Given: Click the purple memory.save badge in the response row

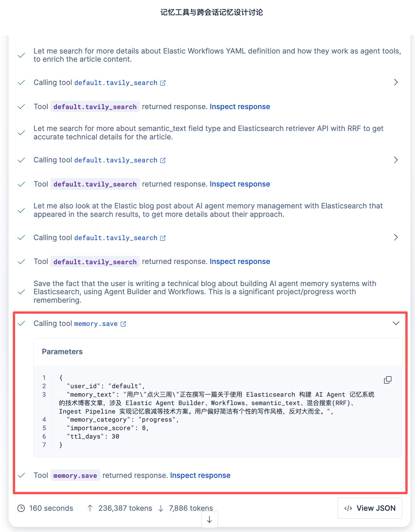Looking at the screenshot, I should pos(75,476).
